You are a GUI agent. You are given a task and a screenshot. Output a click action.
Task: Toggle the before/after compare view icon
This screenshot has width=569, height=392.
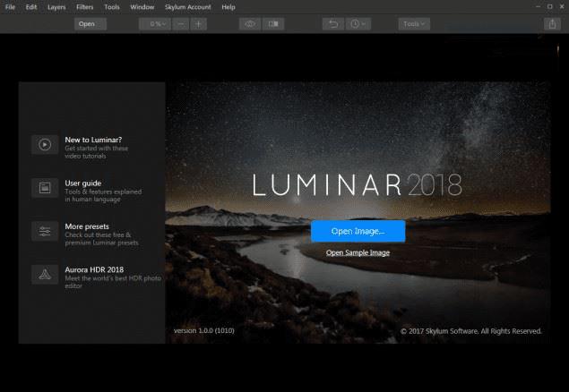click(273, 24)
